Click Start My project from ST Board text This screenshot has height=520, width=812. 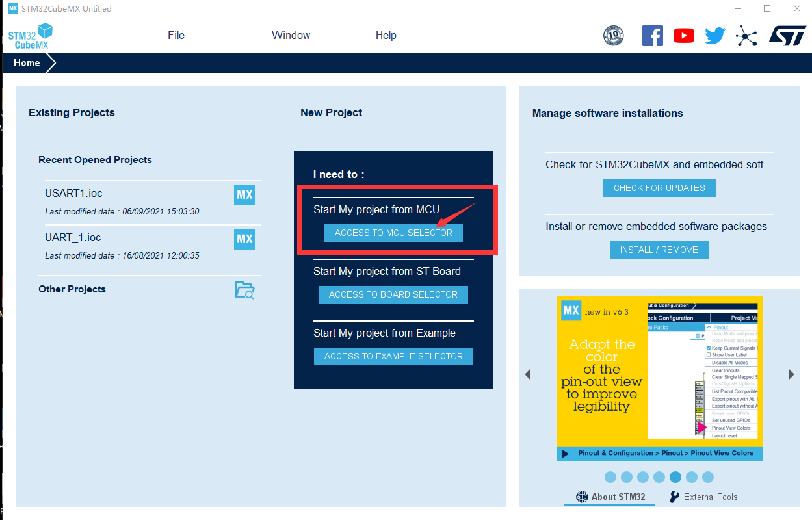(387, 272)
